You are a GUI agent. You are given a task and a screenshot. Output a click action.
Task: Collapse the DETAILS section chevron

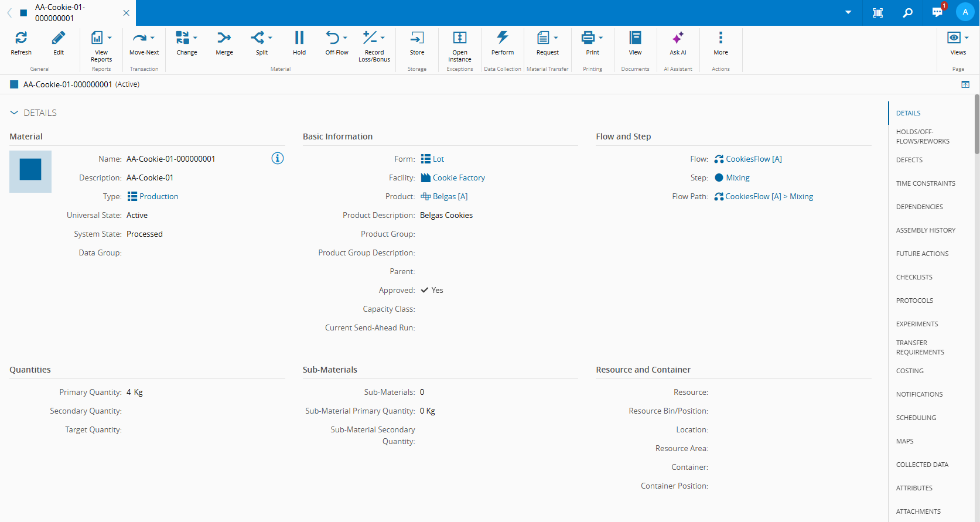14,112
